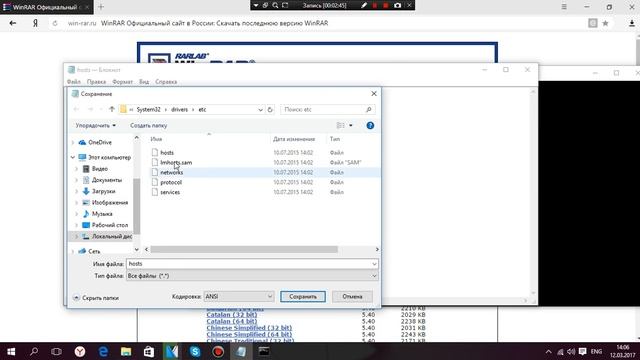This screenshot has width=640, height=360.
Task: Open Notepad 'Справка' menu
Action: pos(166,82)
